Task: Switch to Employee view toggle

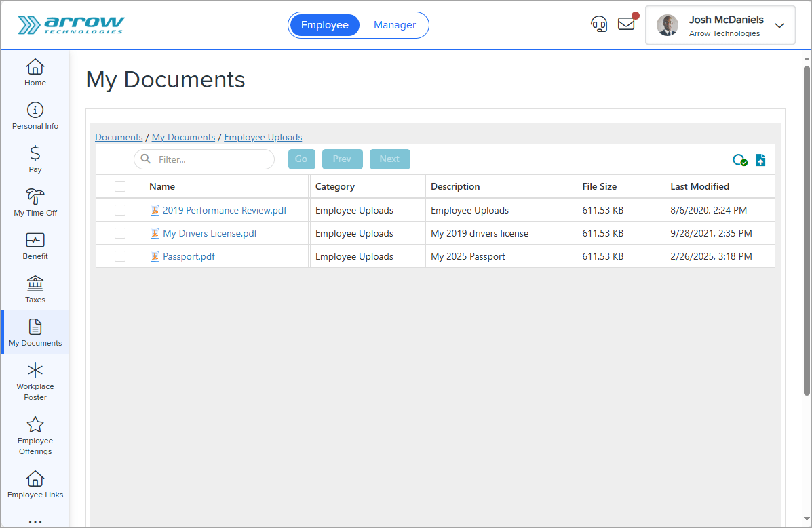Action: [325, 25]
